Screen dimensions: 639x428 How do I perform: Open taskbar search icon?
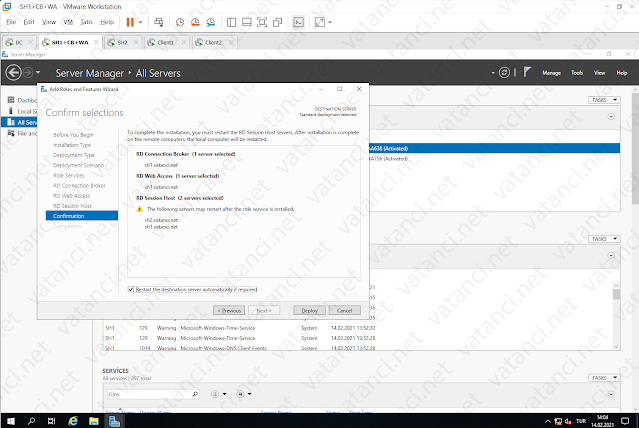(31, 421)
